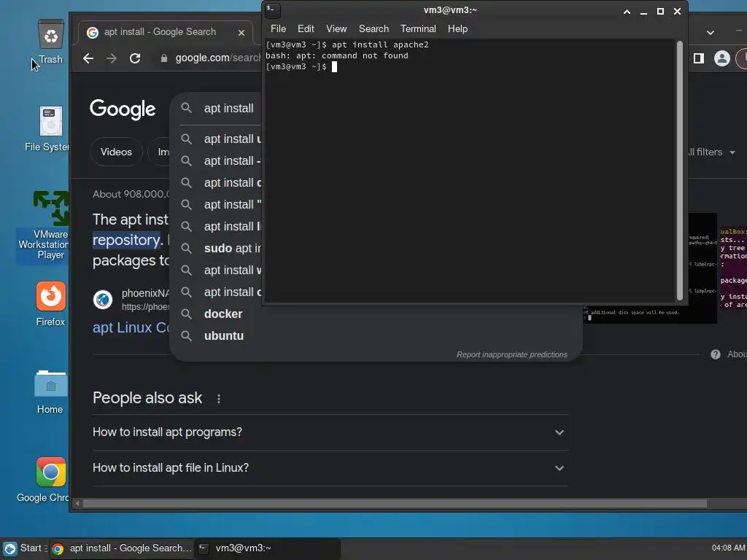Open the 'apt Linux' result link
Viewport: 747px width, 560px height.
[131, 327]
